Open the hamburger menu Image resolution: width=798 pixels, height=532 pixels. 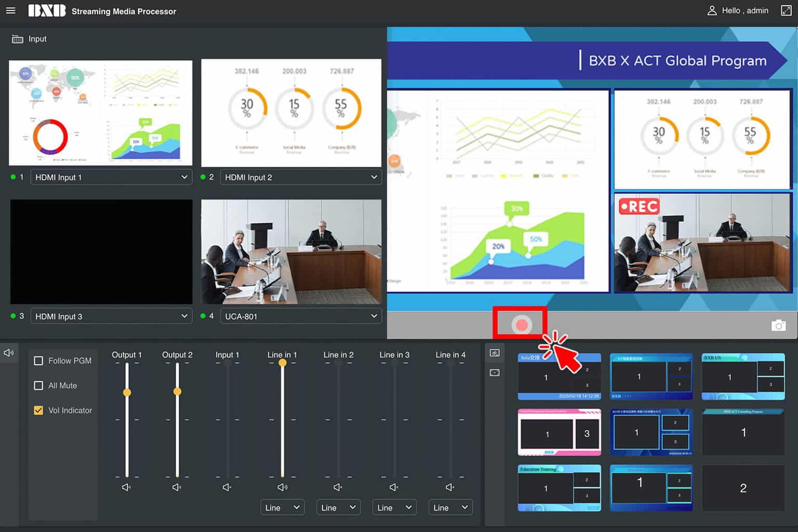coord(10,10)
